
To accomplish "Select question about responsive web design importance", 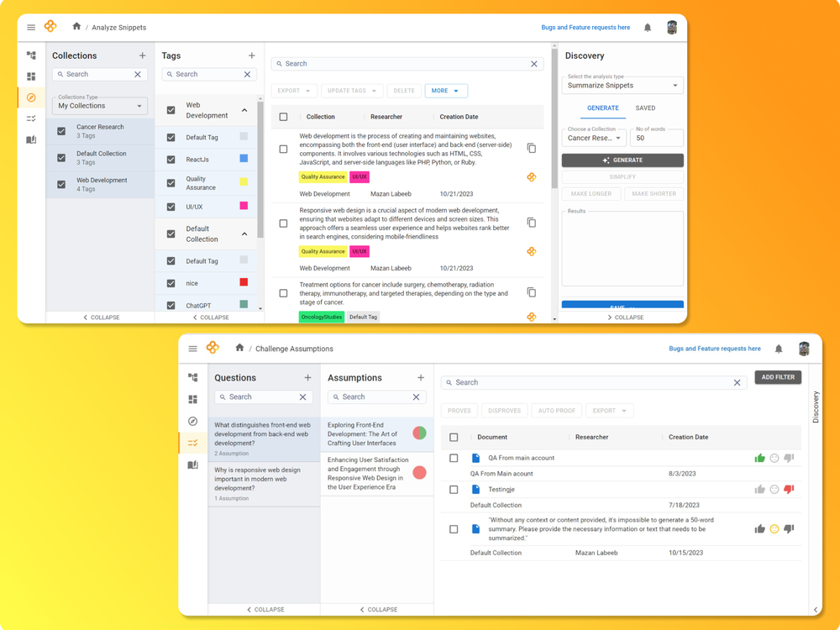I will (x=264, y=484).
